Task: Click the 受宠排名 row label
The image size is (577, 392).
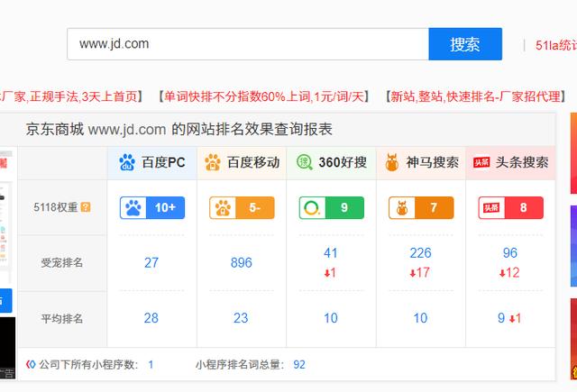Action: pyautogui.click(x=62, y=263)
